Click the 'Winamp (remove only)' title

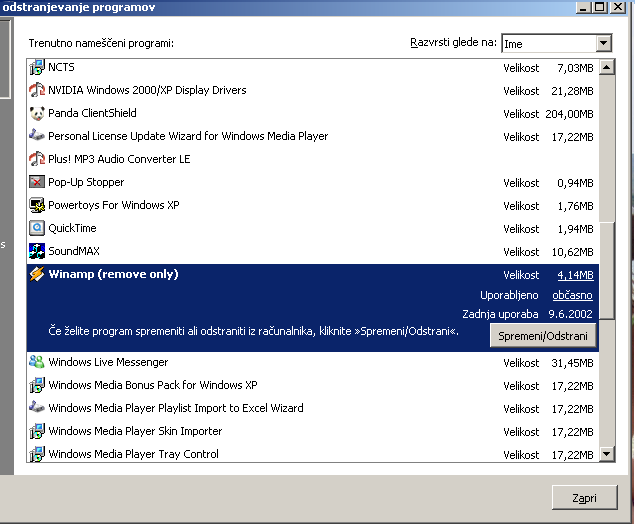[113, 275]
